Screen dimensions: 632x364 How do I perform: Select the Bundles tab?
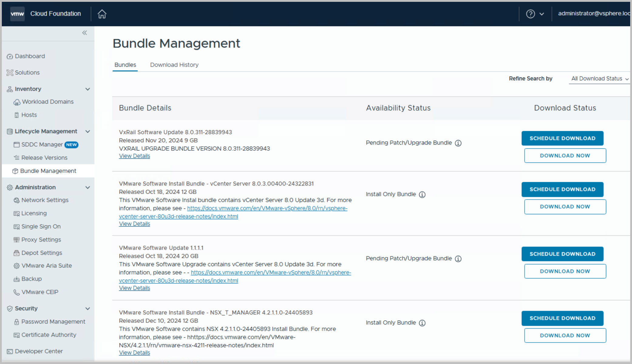[x=125, y=65]
